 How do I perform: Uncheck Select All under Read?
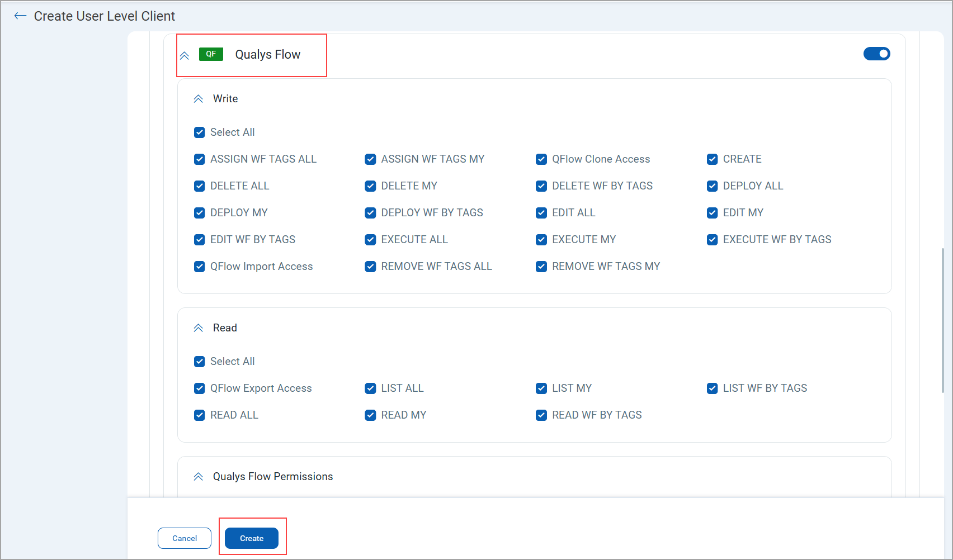(200, 362)
